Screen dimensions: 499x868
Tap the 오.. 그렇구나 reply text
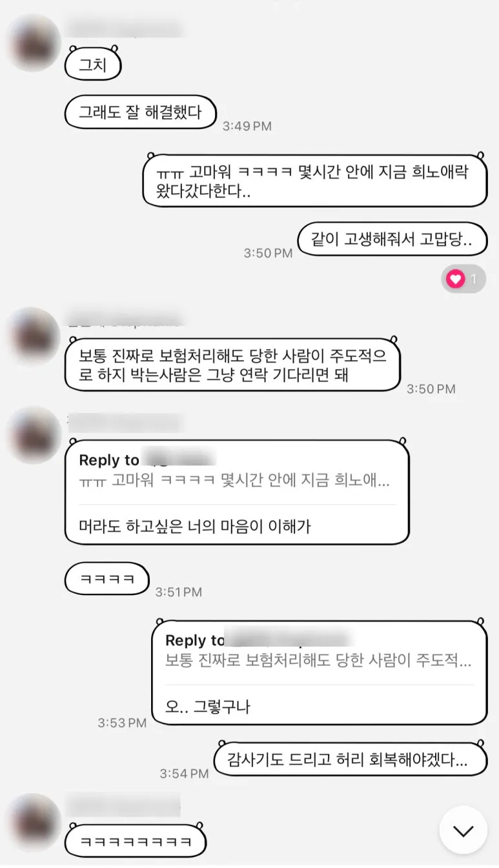point(208,707)
